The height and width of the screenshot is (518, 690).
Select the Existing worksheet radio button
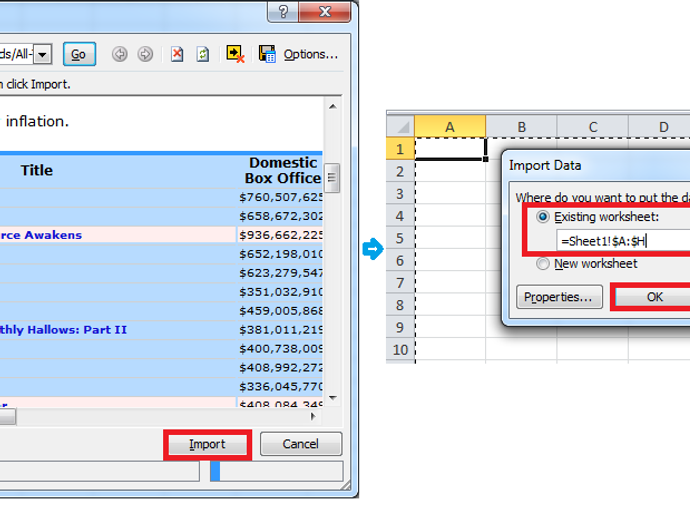tap(543, 217)
